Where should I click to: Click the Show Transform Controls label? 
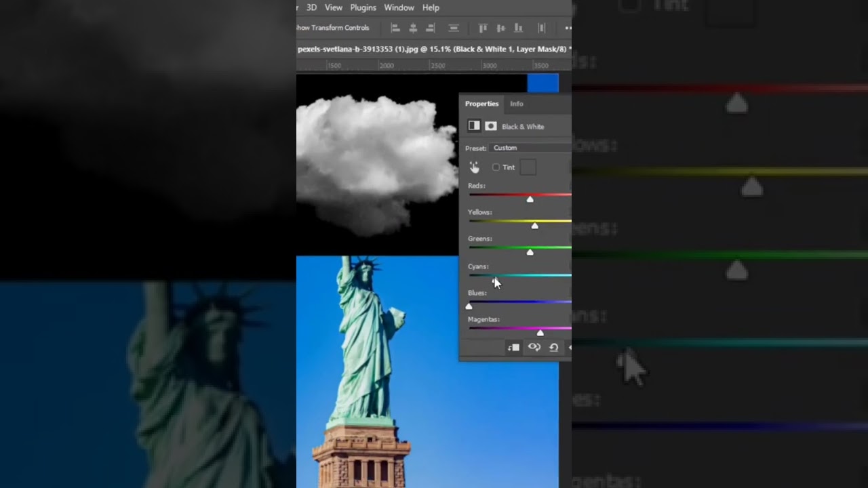333,28
